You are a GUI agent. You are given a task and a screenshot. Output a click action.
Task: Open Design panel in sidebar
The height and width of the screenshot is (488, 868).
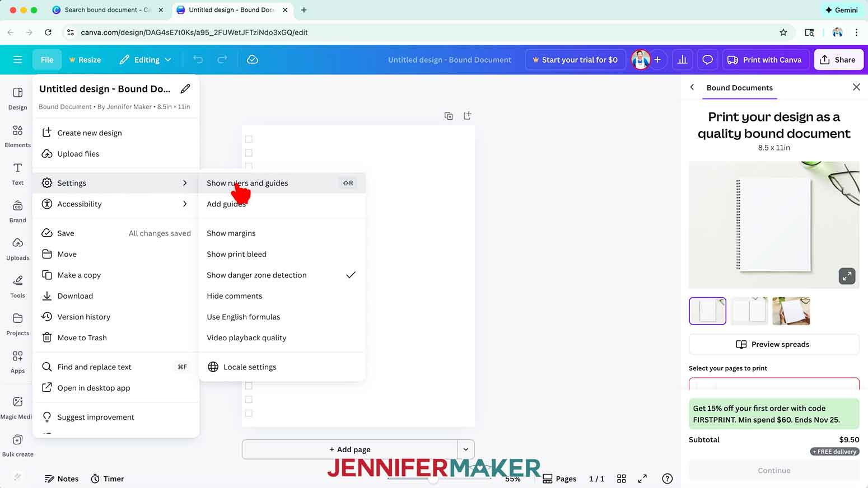pos(17,98)
